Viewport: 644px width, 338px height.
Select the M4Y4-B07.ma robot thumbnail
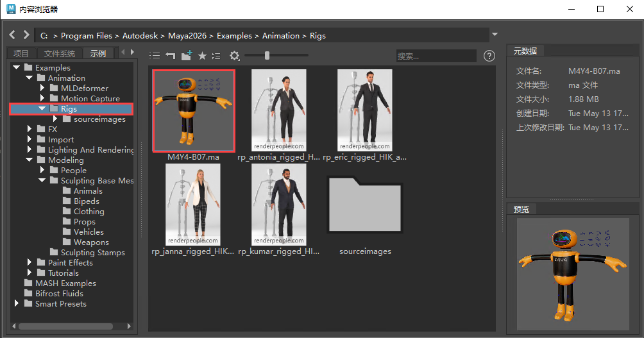click(194, 110)
